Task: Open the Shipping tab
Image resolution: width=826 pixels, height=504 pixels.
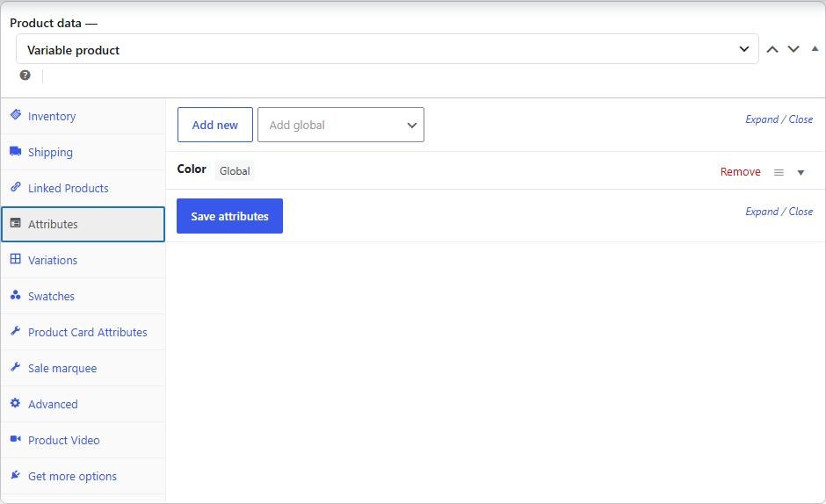Action: pos(83,152)
